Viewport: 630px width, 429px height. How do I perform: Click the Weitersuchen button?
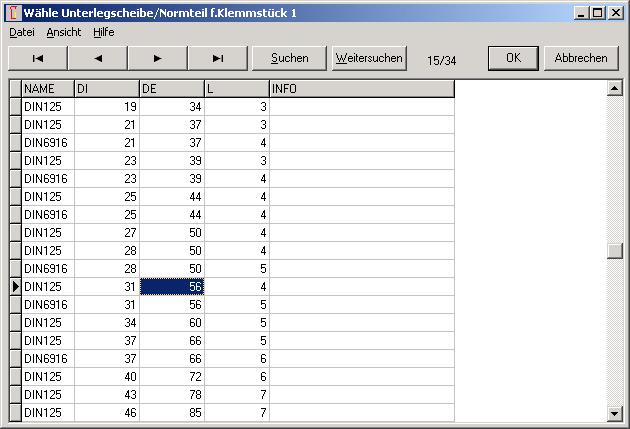(x=369, y=58)
